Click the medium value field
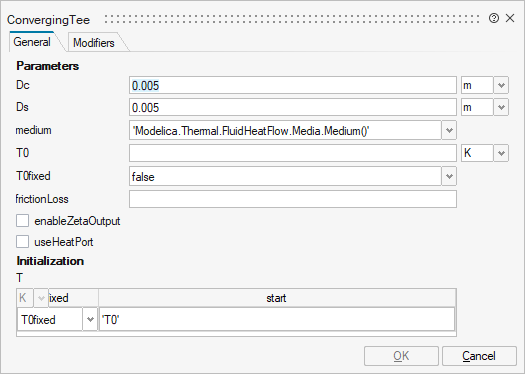The width and height of the screenshot is (525, 374). pyautogui.click(x=285, y=130)
